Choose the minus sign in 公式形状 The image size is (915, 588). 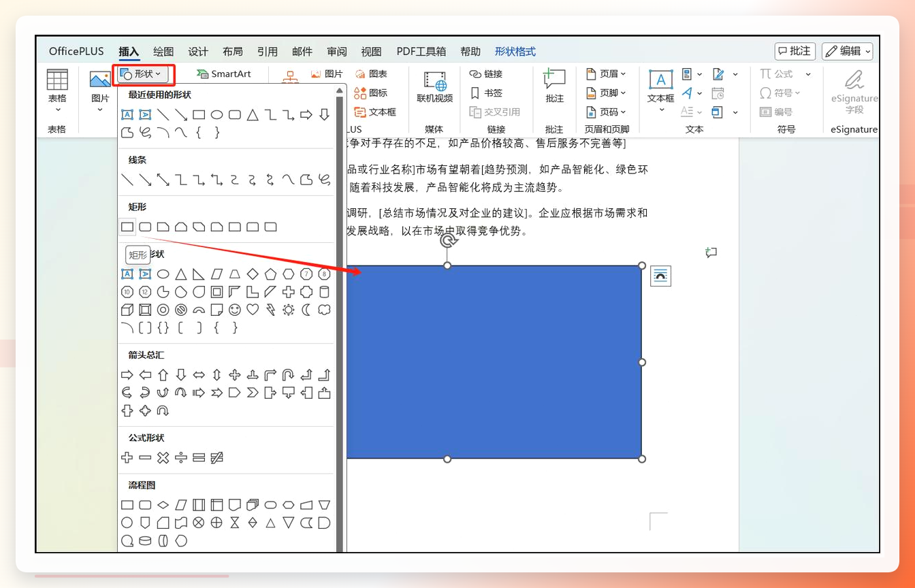145,457
